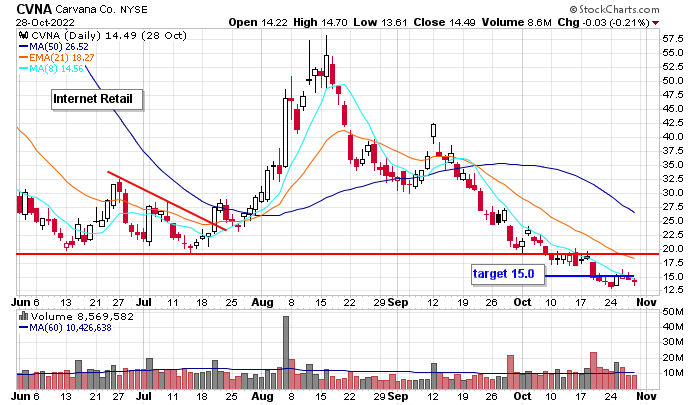Click the Chg -0.03 (-0.21%) value

[x=603, y=22]
